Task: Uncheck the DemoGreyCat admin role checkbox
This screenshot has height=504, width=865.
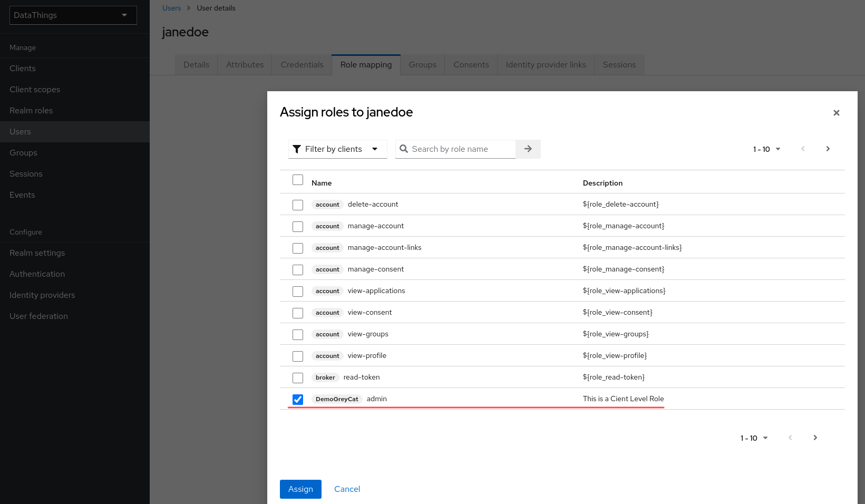Action: pyautogui.click(x=298, y=400)
